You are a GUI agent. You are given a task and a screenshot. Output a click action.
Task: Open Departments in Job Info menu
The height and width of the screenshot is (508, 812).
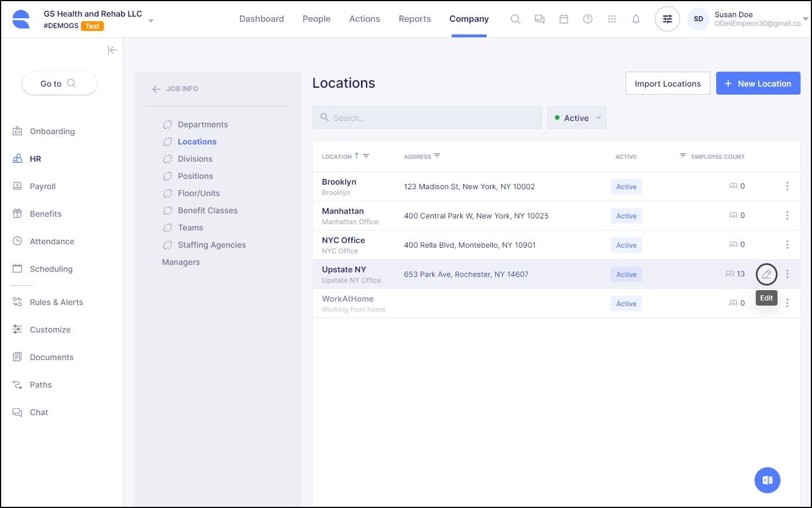tap(203, 124)
